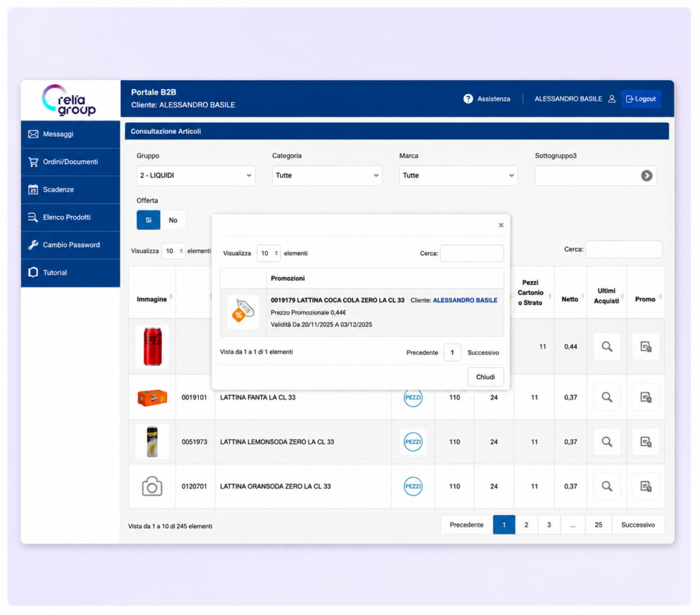Go to page 25 of the article list
700x615 pixels.
[598, 525]
